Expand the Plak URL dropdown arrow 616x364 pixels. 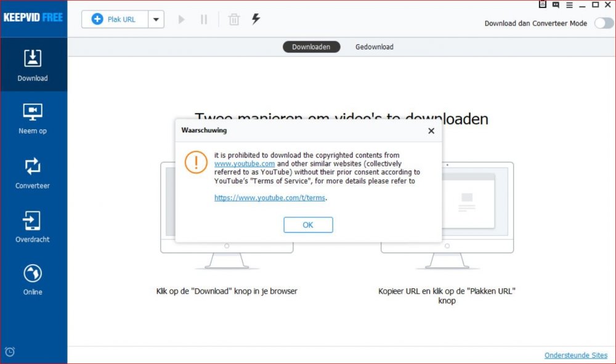156,19
